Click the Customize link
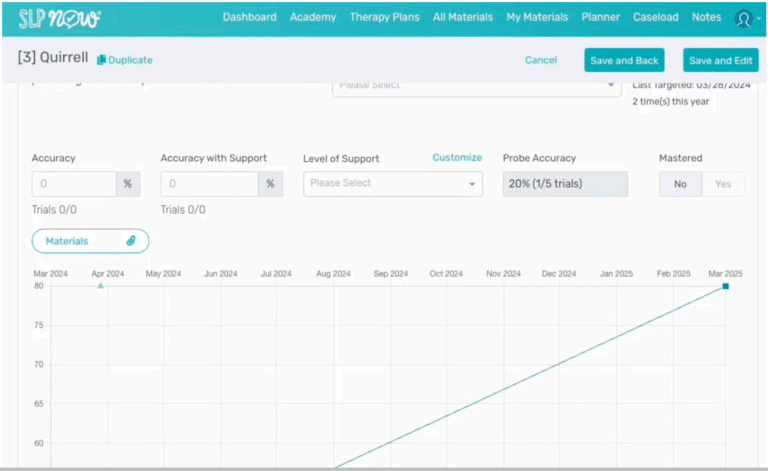Screen dimensions: 768x471 457,158
